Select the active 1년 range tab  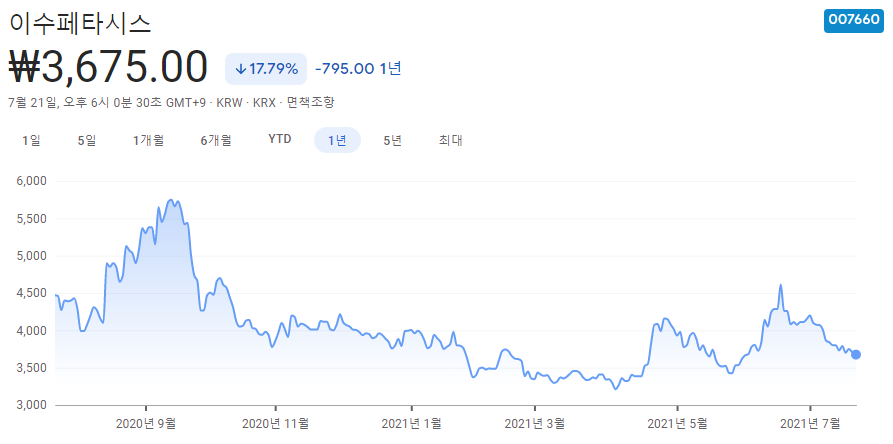(337, 140)
